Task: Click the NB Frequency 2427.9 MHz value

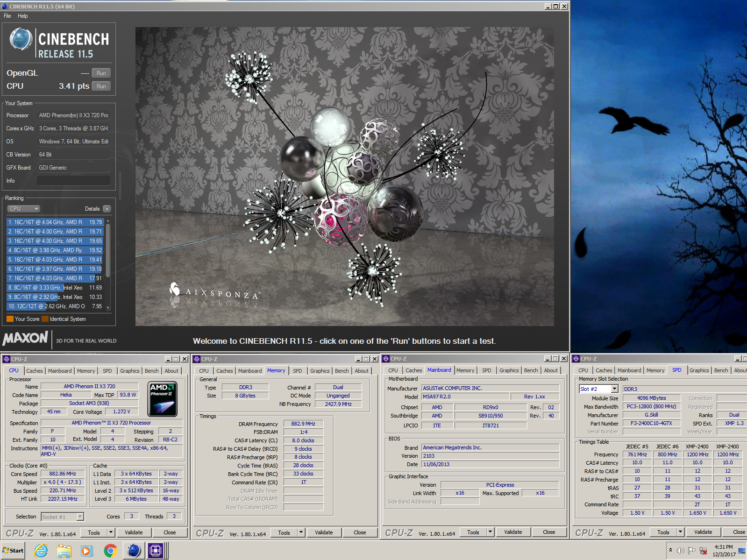Action: pyautogui.click(x=338, y=404)
